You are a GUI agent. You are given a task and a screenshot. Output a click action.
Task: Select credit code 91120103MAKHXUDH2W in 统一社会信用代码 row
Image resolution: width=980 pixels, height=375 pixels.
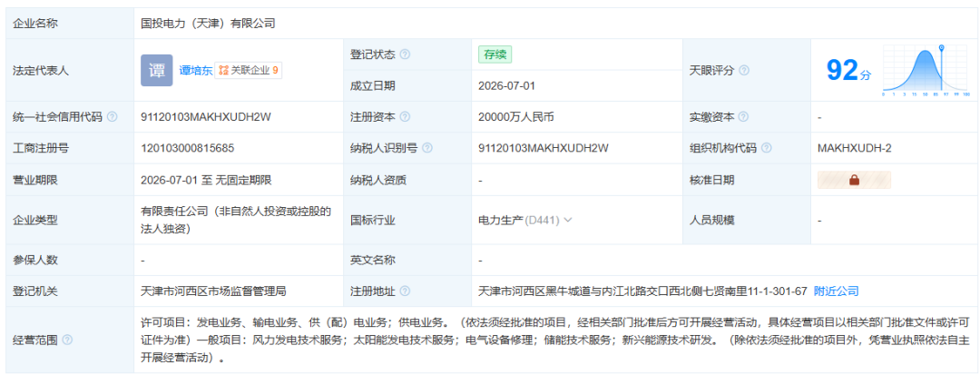click(206, 117)
